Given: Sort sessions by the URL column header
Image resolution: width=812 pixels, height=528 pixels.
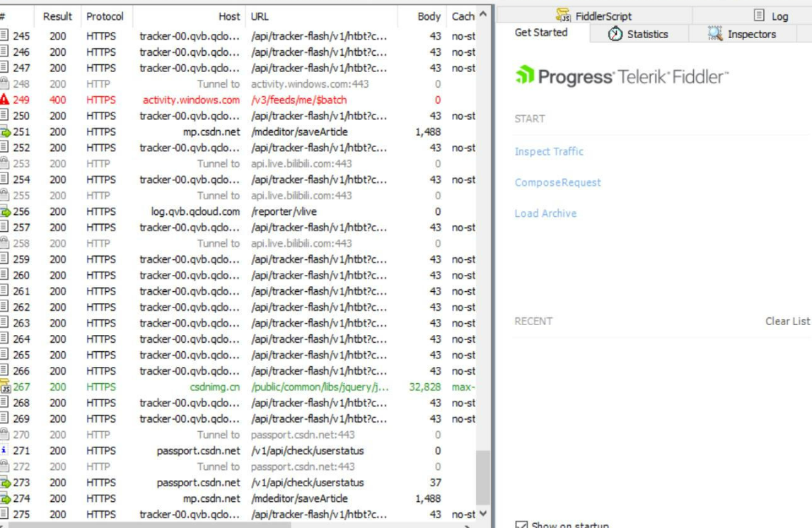Looking at the screenshot, I should point(321,16).
